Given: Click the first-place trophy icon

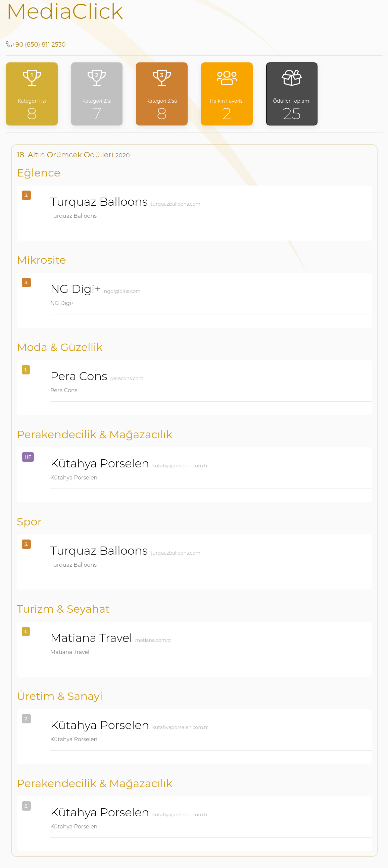Looking at the screenshot, I should pos(32,78).
